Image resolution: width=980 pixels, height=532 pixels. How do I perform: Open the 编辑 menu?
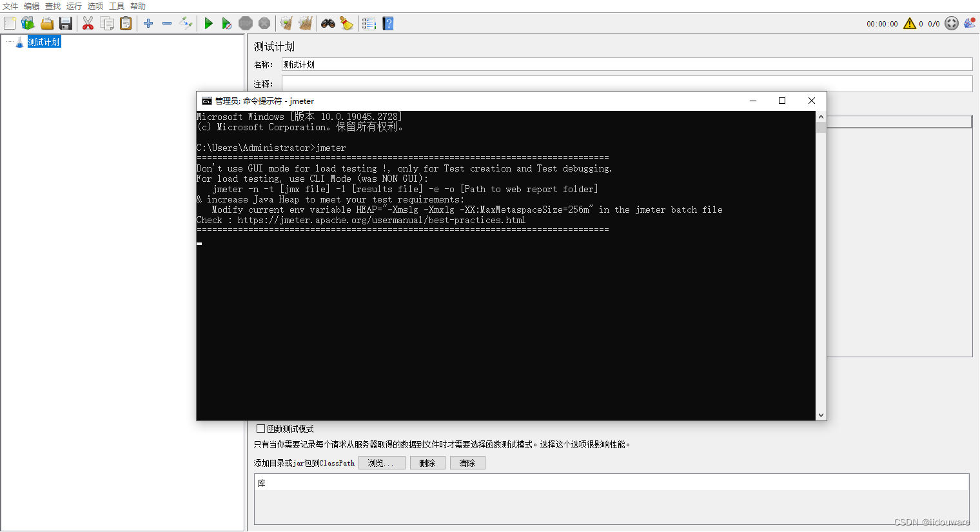(x=32, y=6)
